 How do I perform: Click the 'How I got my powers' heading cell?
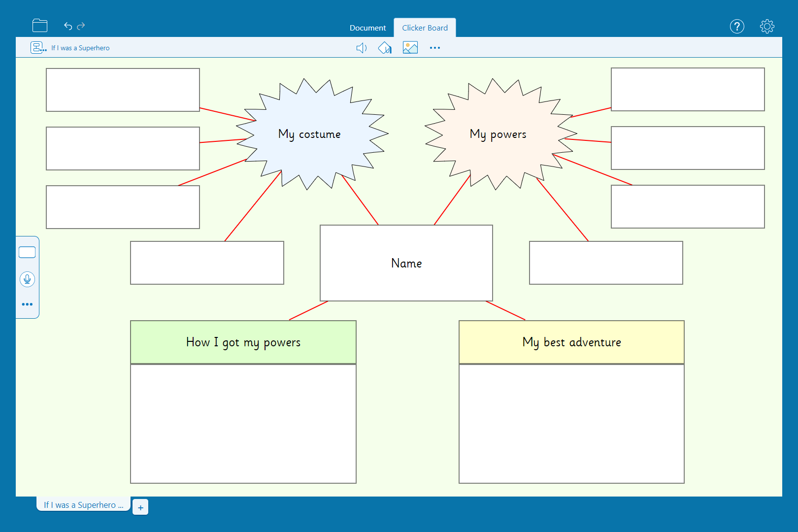[243, 342]
